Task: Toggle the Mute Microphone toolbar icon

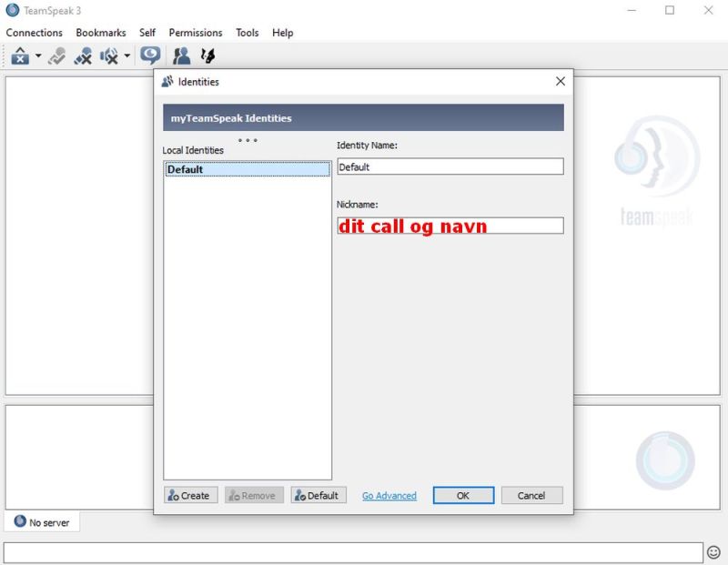Action: click(x=83, y=56)
